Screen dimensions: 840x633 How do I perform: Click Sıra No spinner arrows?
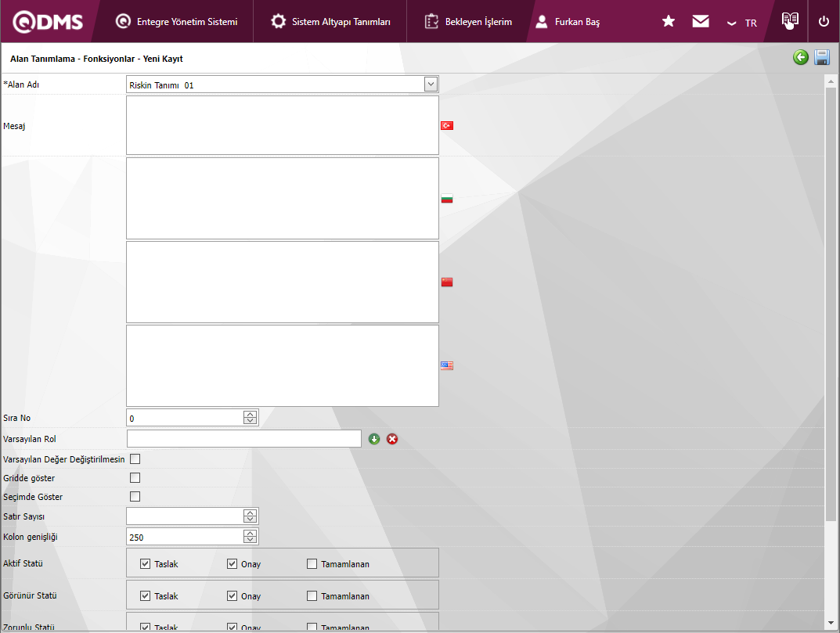point(251,418)
